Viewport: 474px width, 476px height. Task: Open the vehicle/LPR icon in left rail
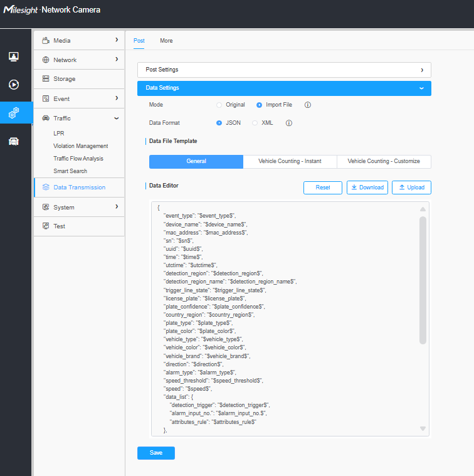point(14,141)
